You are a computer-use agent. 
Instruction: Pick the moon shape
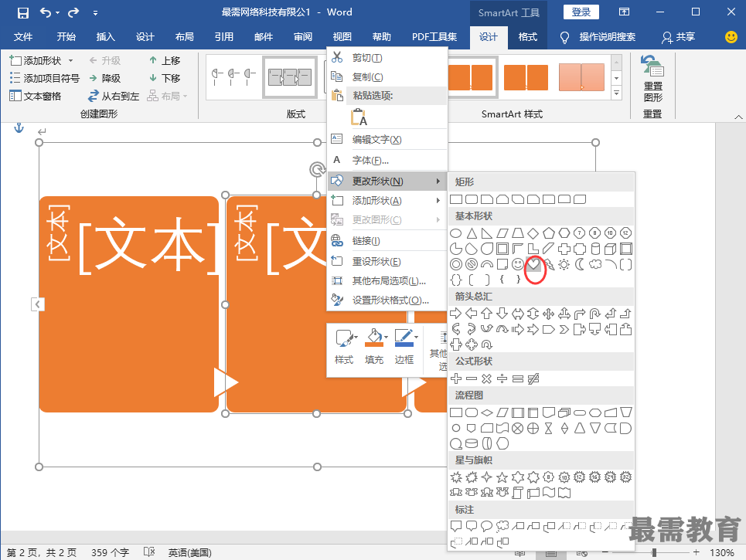coord(580,264)
